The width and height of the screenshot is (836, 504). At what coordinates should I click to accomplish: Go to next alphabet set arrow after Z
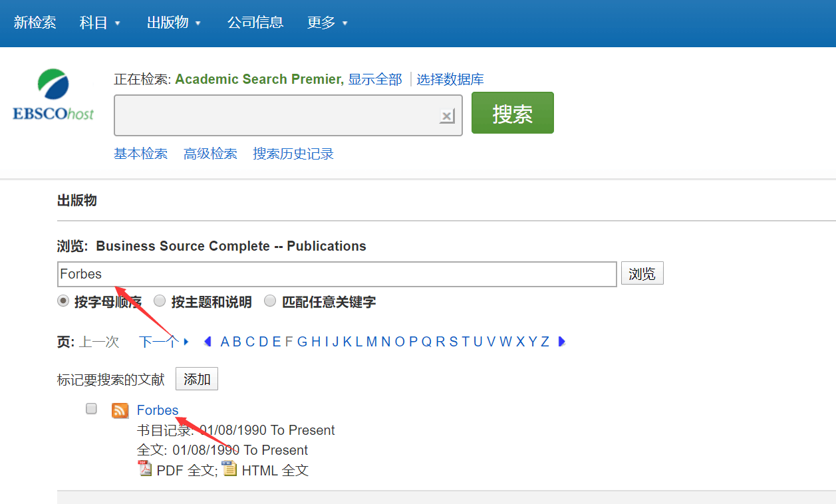tap(562, 342)
